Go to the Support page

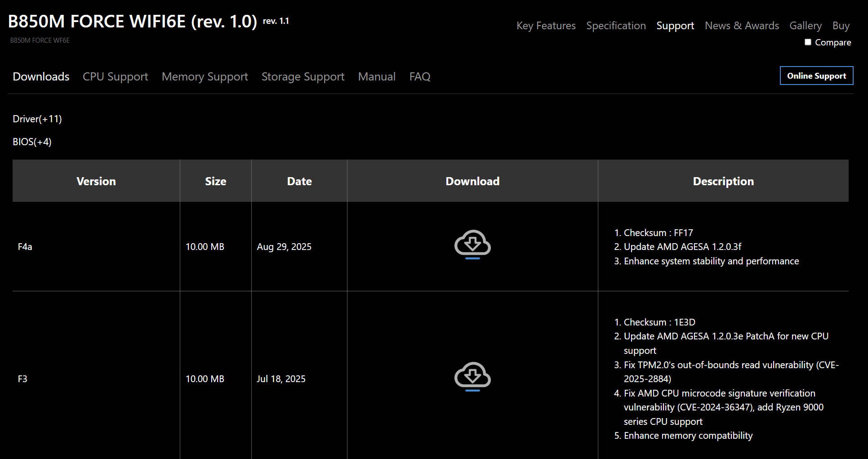pyautogui.click(x=675, y=26)
